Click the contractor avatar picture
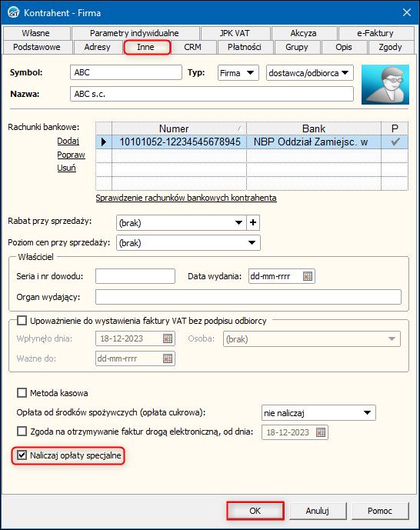Image resolution: width=420 pixels, height=530 pixels. point(385,85)
